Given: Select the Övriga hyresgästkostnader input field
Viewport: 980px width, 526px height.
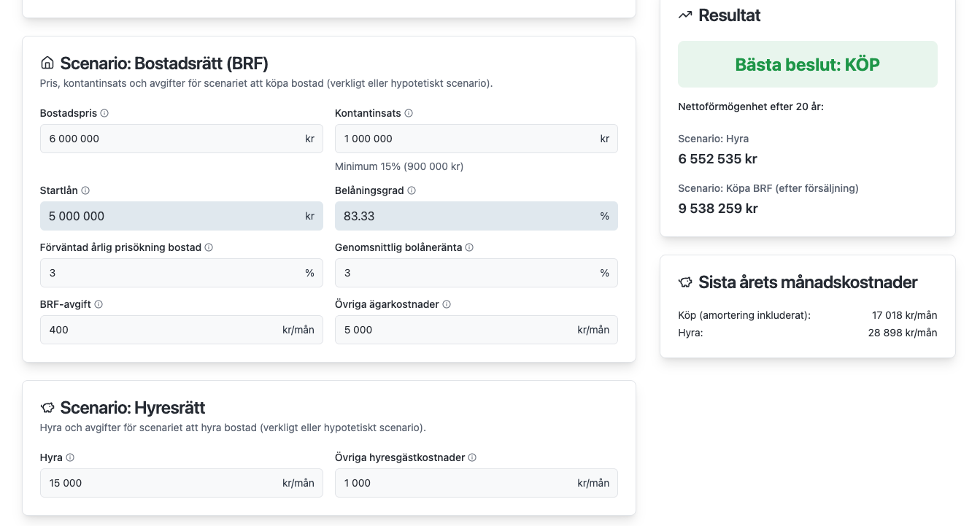Looking at the screenshot, I should click(x=452, y=483).
